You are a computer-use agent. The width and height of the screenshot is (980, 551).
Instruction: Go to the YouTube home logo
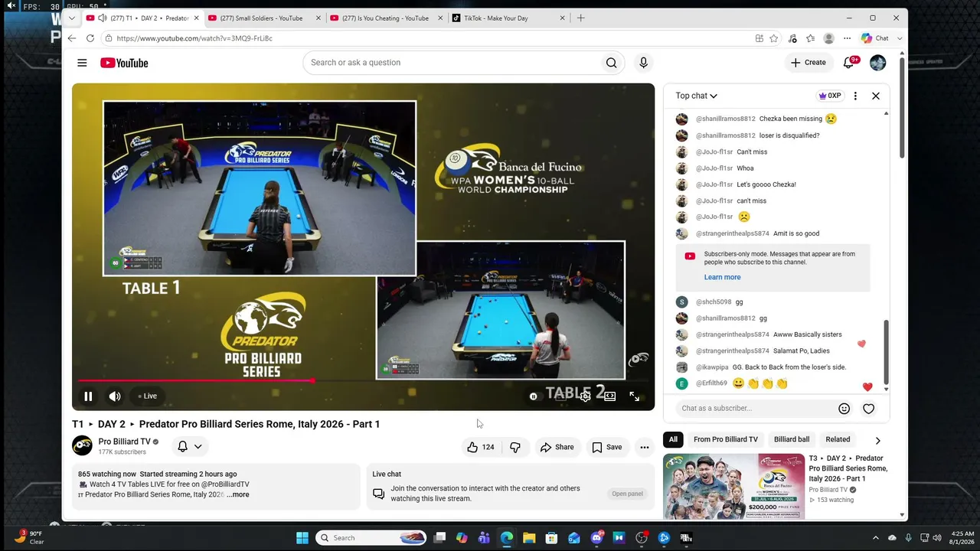coord(124,63)
